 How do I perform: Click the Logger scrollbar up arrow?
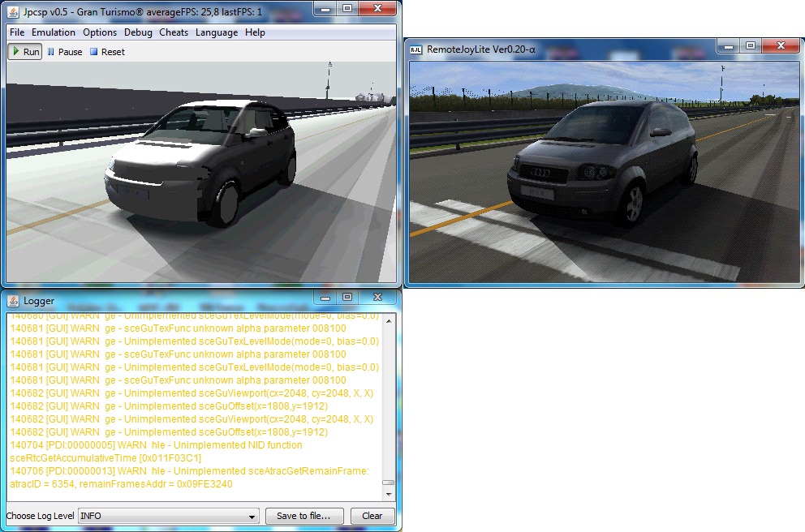(x=389, y=321)
